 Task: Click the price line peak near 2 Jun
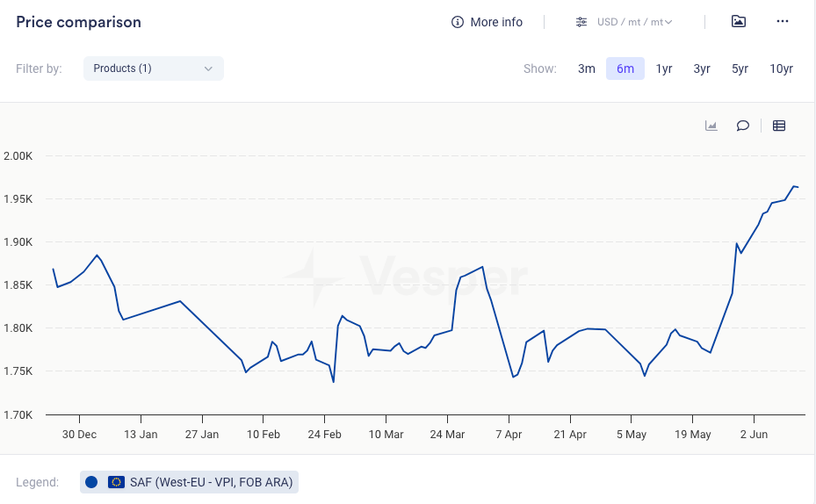[x=794, y=186]
